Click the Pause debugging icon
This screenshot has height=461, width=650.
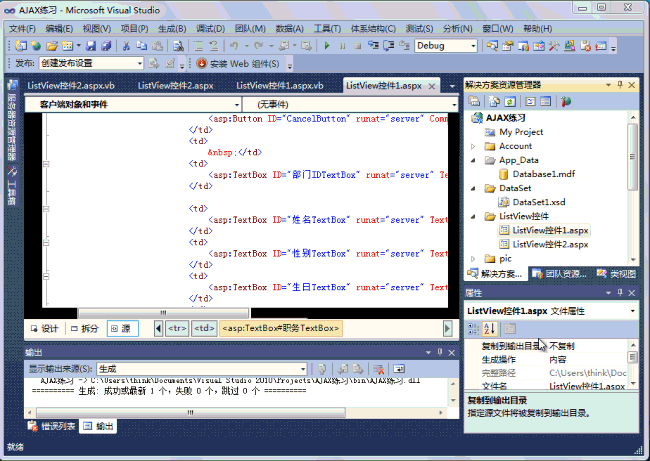pyautogui.click(x=342, y=46)
